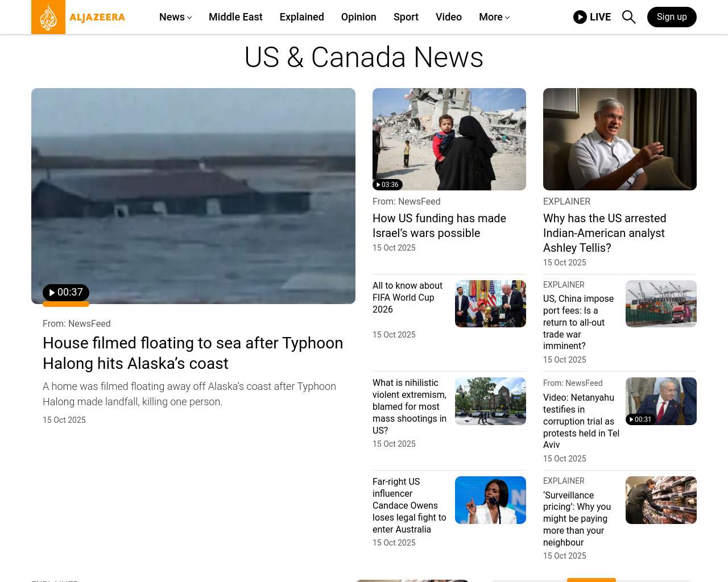
Task: Open the Ashley Tellis arrest explainer headline
Action: [605, 233]
